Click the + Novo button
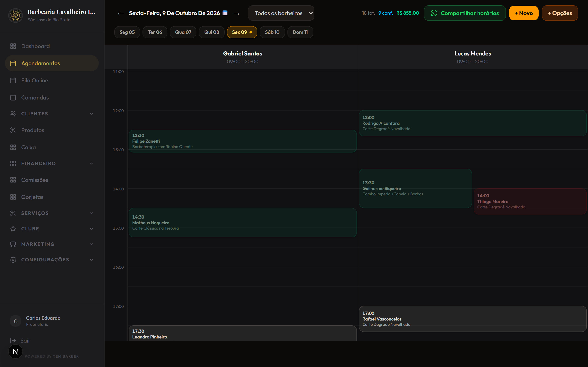 coord(524,13)
